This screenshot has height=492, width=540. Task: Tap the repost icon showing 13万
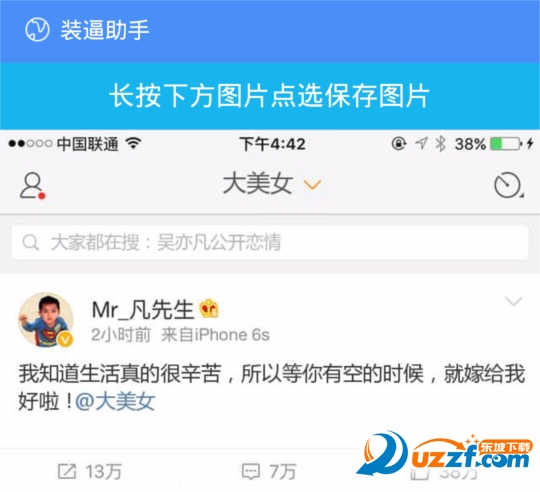(67, 471)
